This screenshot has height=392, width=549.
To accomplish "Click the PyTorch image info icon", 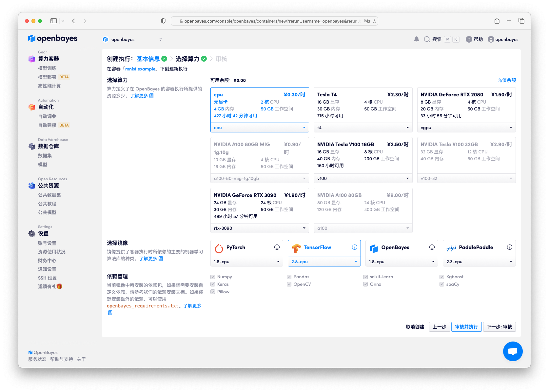I will 277,247.
